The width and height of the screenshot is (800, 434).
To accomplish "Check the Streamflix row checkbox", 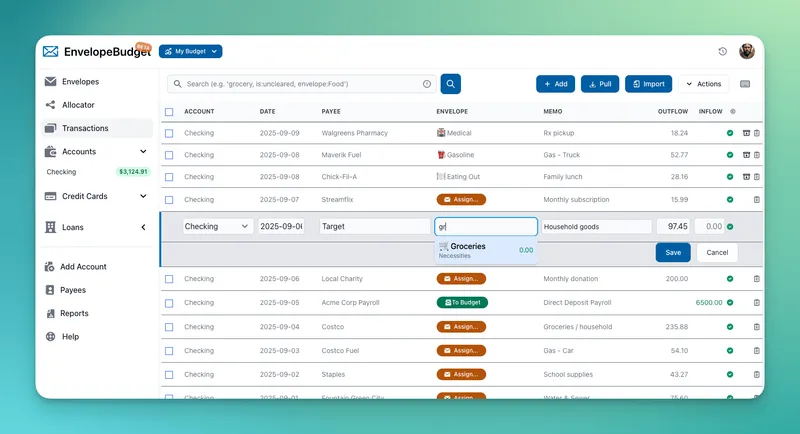I will [169, 200].
